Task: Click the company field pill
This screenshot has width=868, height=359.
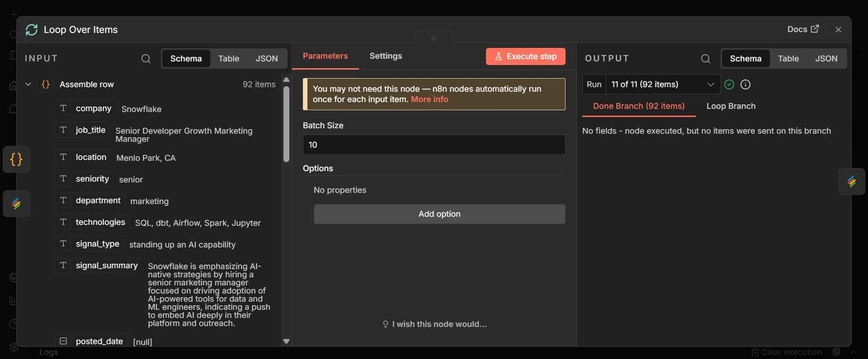Action: 85,108
